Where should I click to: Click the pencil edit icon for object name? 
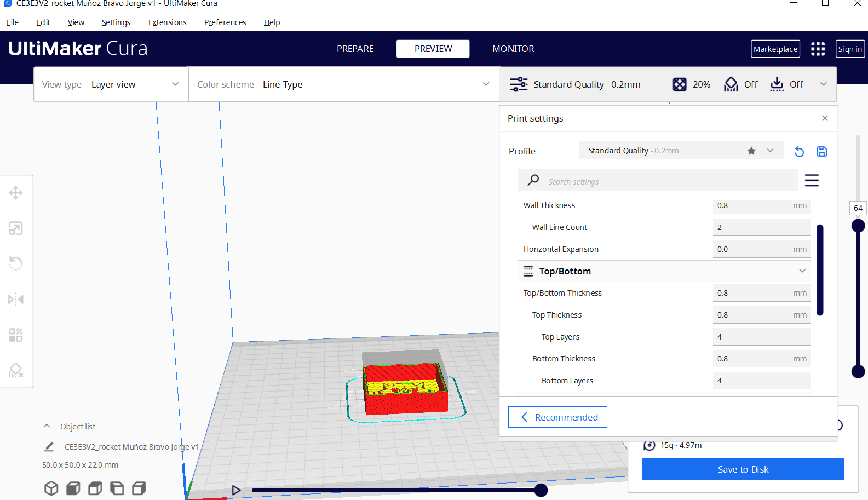[x=49, y=447]
